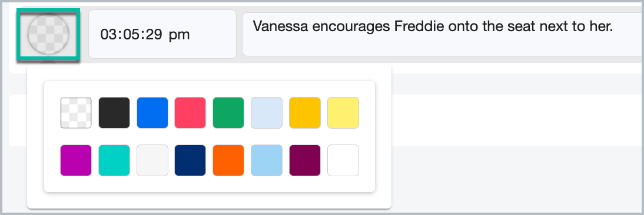Pick the navy blue swatch
Viewport: 644px width, 215px height.
pos(190,160)
